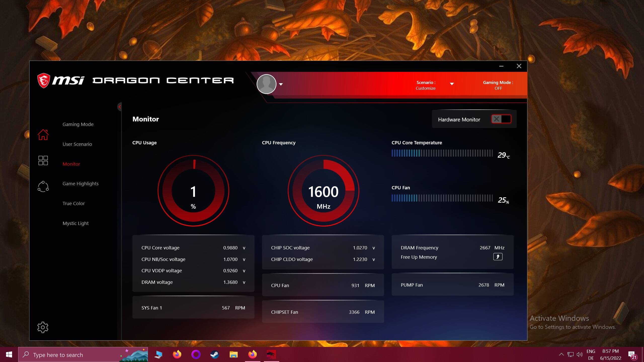Viewport: 644px width, 362px height.
Task: Select True Color in sidebar
Action: tap(74, 203)
